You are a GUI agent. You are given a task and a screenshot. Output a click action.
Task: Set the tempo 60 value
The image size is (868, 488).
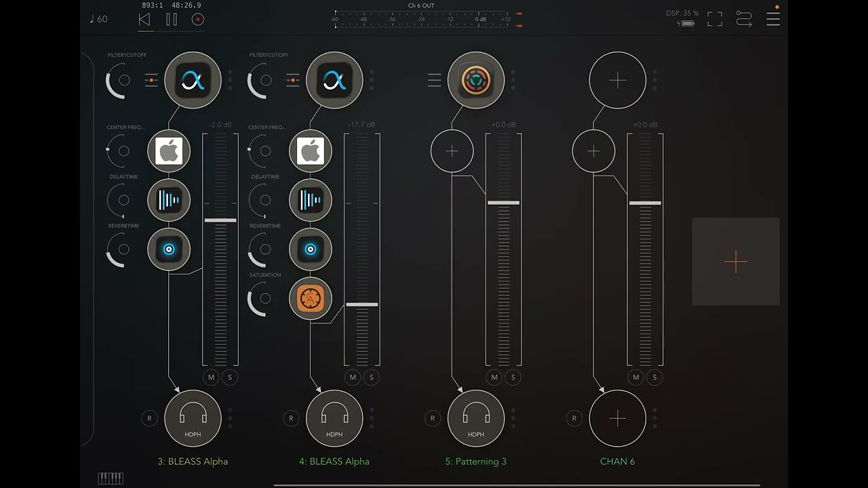98,19
